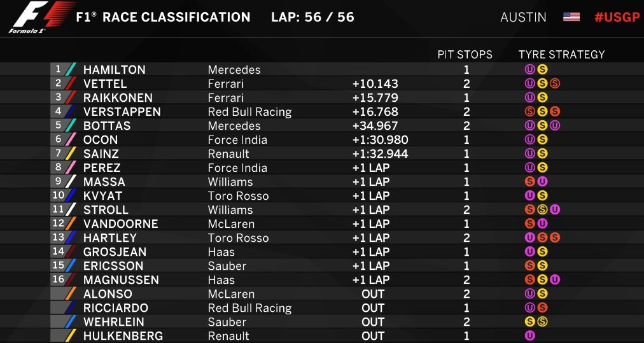Image resolution: width=644 pixels, height=343 pixels.
Task: Click the LAP 56 / 56 counter
Action: [x=312, y=17]
